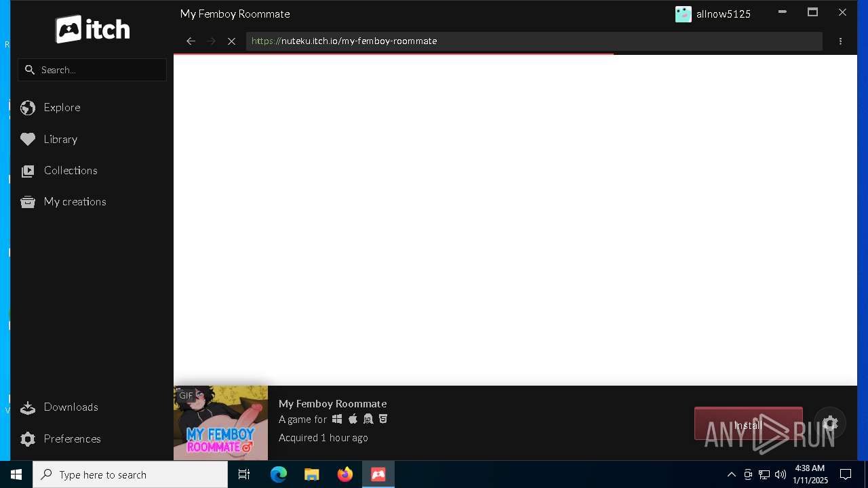Open Preferences

(x=72, y=439)
